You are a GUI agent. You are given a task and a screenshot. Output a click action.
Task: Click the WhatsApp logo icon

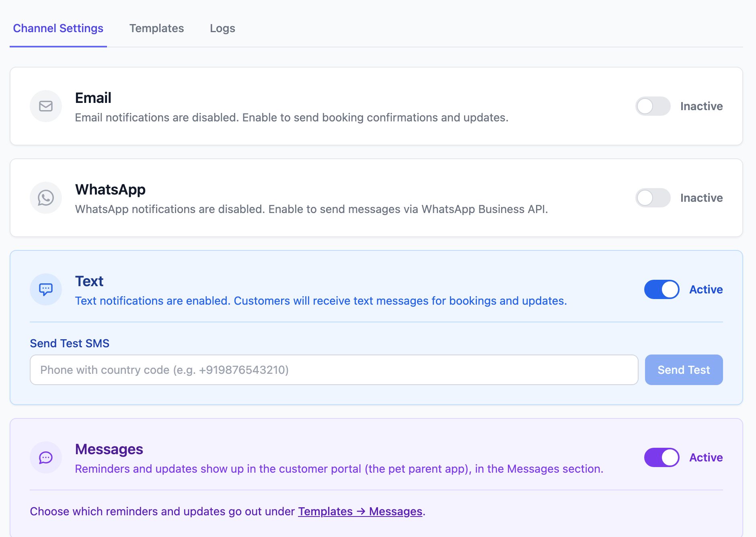[x=46, y=198]
